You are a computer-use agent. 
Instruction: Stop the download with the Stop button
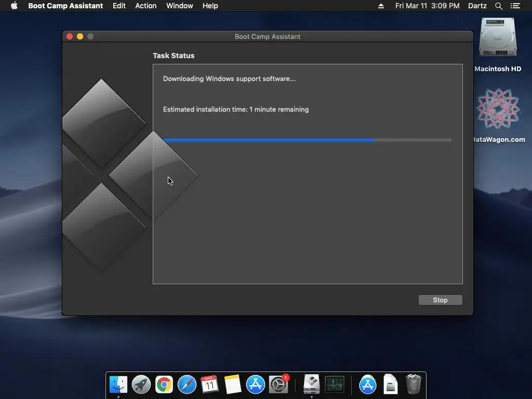441,300
